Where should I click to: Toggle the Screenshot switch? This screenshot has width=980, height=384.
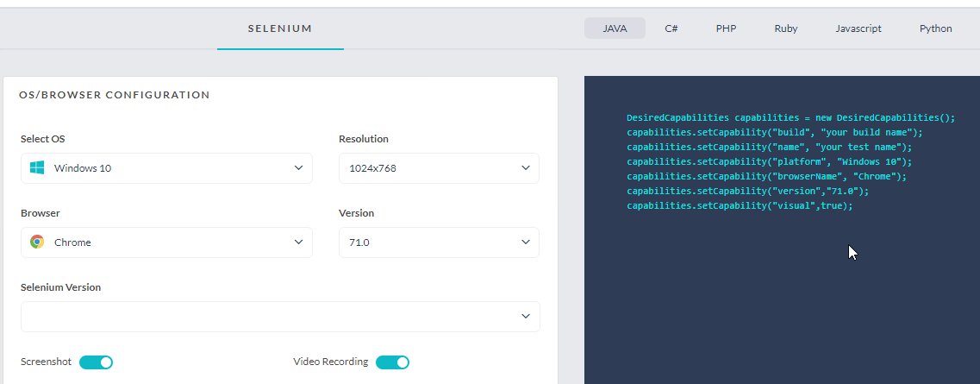click(x=96, y=362)
